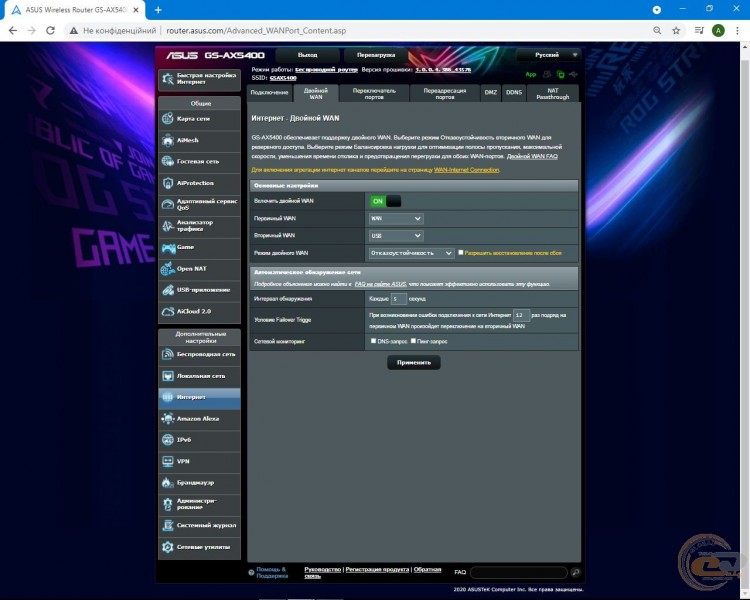Click firmware version number link
This screenshot has width=750, height=600.
[x=443, y=70]
